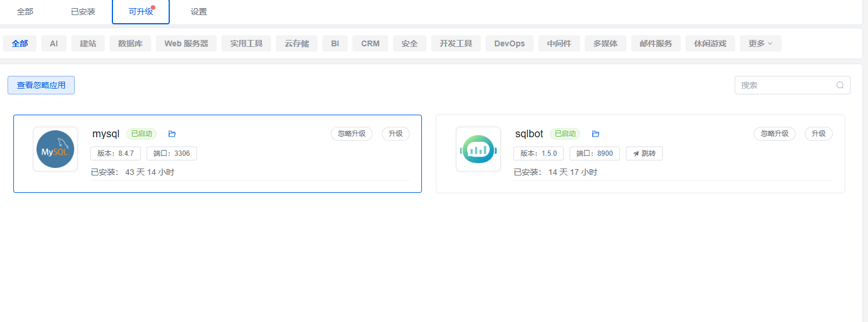Filter apps by Web server category

[186, 43]
